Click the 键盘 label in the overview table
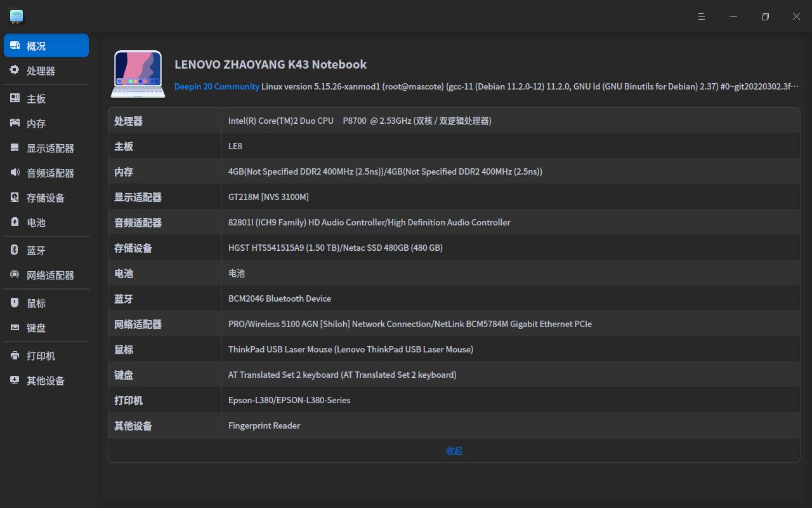The width and height of the screenshot is (812, 508). tap(124, 375)
